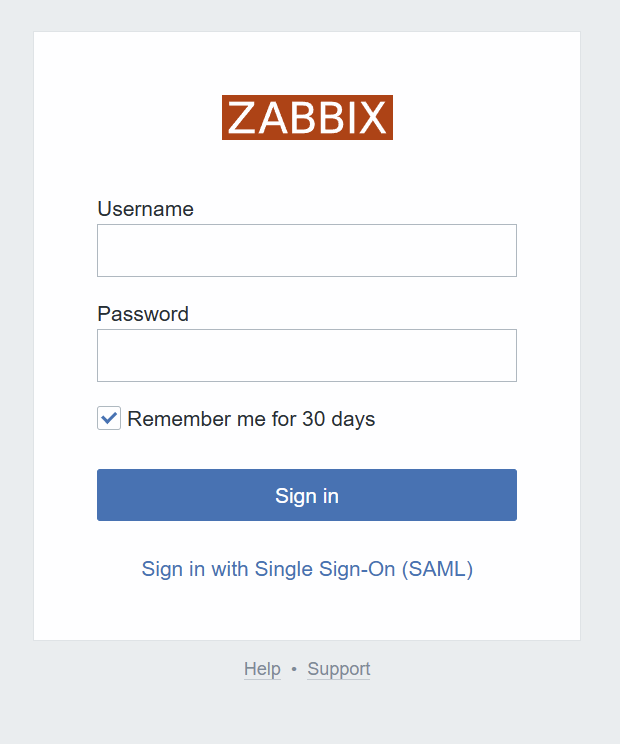Click inside the Password text box
This screenshot has width=620, height=744.
[306, 355]
